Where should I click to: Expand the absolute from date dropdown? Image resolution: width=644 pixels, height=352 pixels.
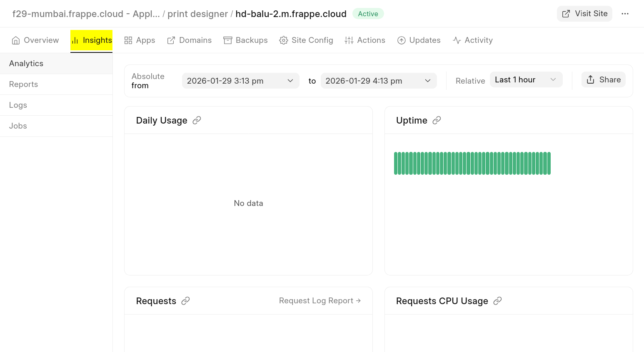[240, 81]
